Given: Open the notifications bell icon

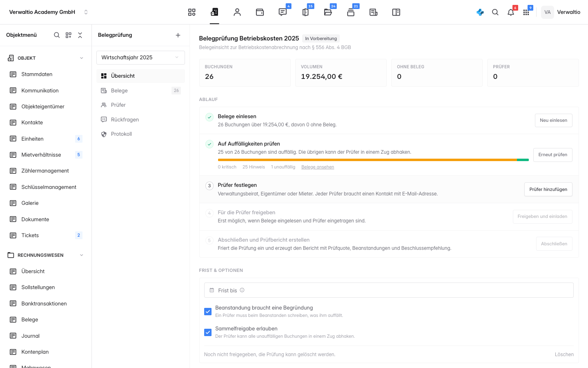Looking at the screenshot, I should (511, 12).
